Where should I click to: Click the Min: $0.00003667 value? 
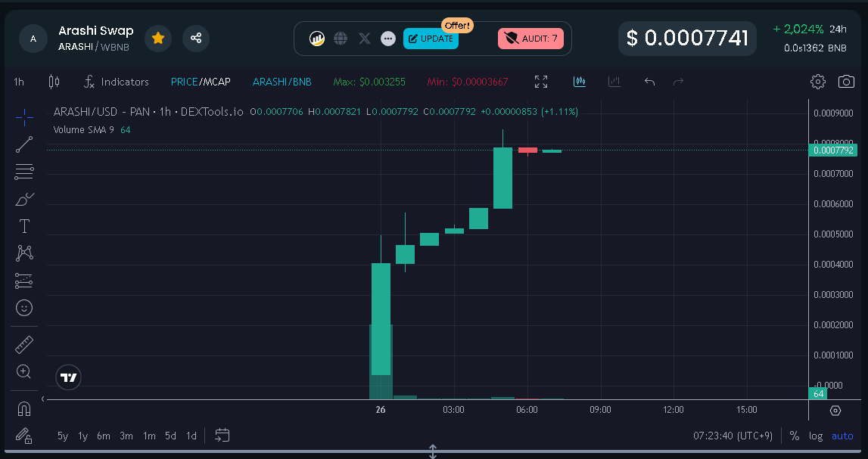(x=468, y=82)
